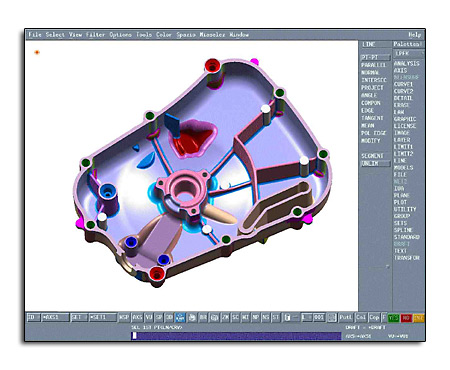
Task: Select the PT-PT line creation option
Action: [x=376, y=57]
